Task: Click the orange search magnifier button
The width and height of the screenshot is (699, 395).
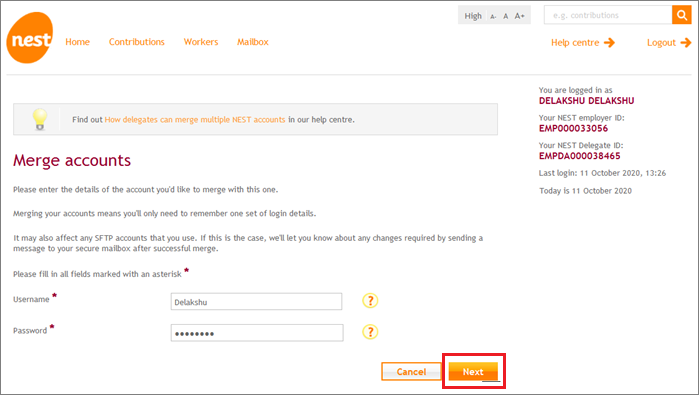Action: (682, 15)
